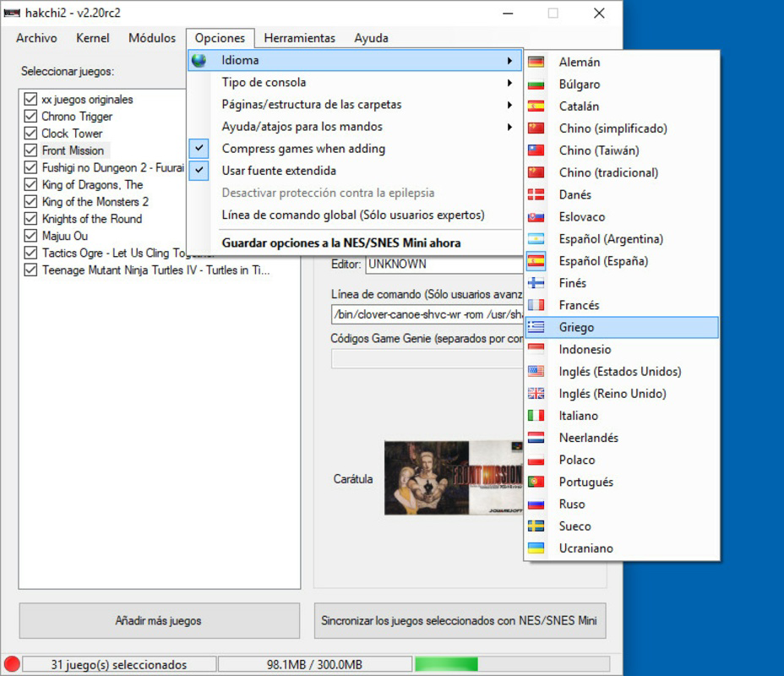Click the German flag icon next to Alemán
Image resolution: width=784 pixels, height=676 pixels.
click(536, 62)
